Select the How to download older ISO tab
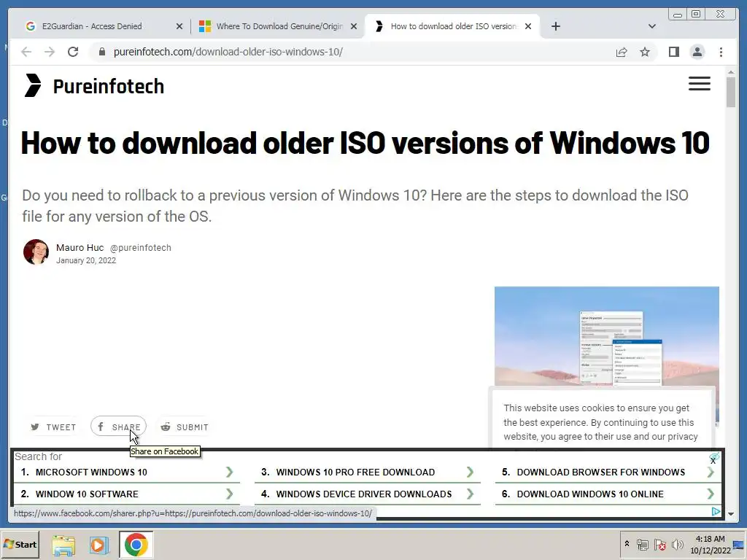Screen dimensions: 747x560 (x=454, y=26)
